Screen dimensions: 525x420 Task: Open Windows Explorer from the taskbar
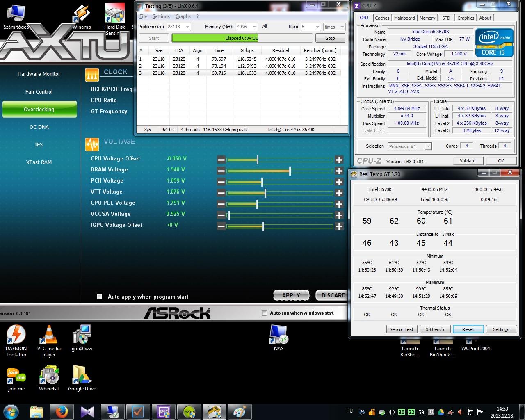tap(37, 412)
